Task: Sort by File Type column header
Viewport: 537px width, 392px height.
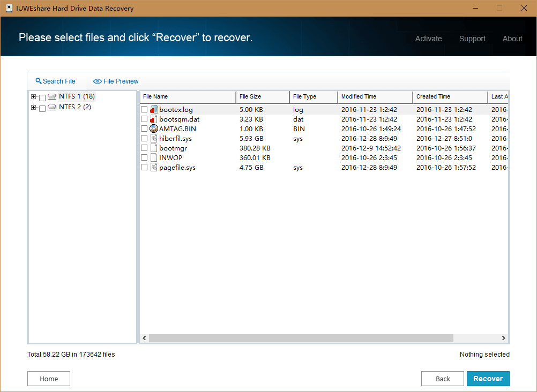Action: 314,97
